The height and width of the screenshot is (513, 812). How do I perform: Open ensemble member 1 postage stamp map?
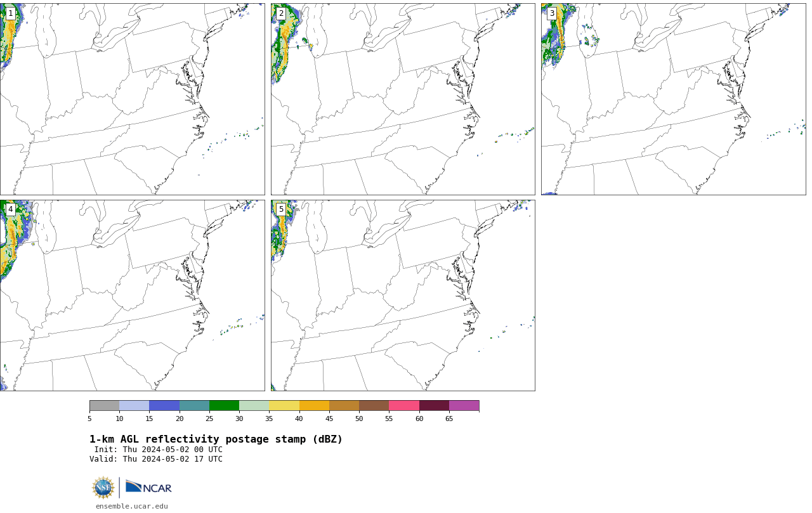coord(132,99)
